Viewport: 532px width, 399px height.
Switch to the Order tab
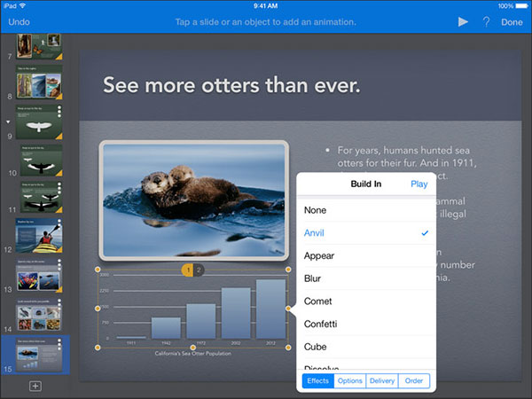[x=414, y=380]
